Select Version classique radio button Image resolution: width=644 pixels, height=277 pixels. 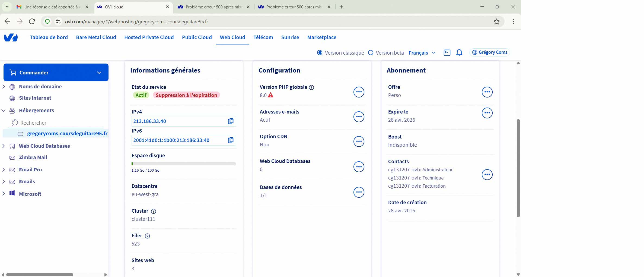coord(320,53)
